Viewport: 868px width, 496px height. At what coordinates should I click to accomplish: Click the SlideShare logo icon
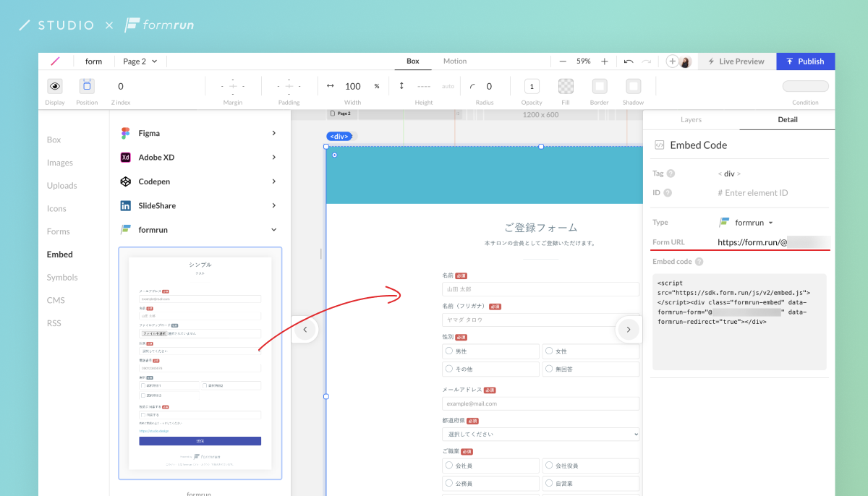coord(125,205)
